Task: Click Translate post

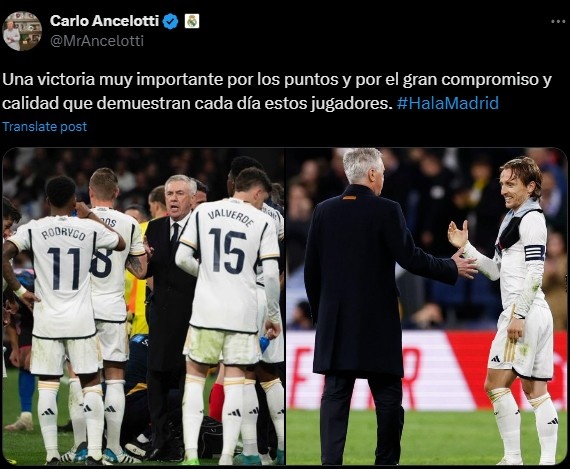Action: [45, 127]
